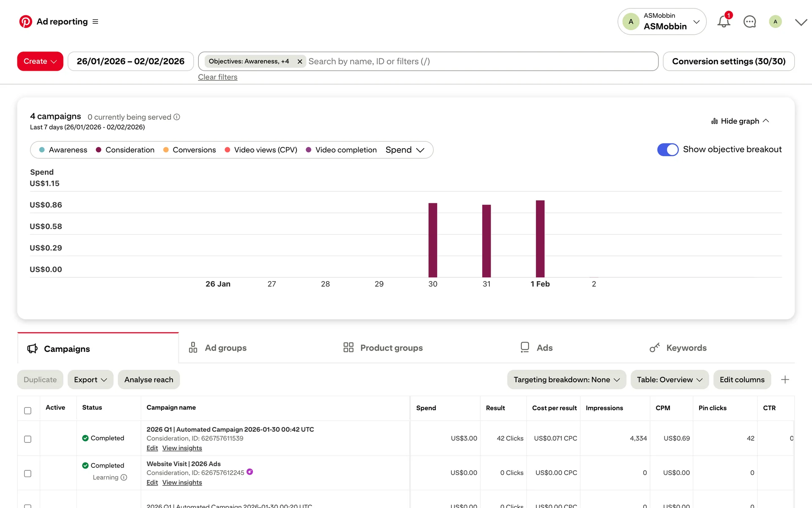This screenshot has width=812, height=508.
Task: Remove the Objectives filter chip with X
Action: [x=300, y=61]
